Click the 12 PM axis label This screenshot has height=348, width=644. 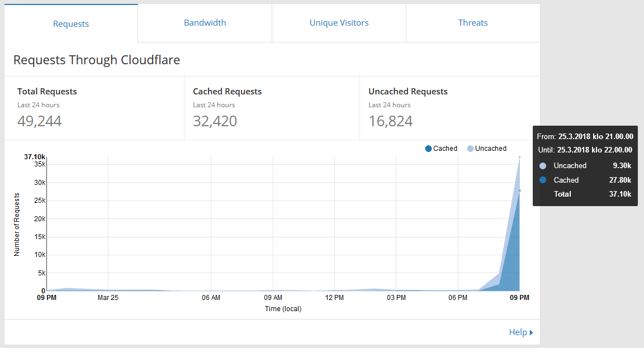pyautogui.click(x=334, y=298)
